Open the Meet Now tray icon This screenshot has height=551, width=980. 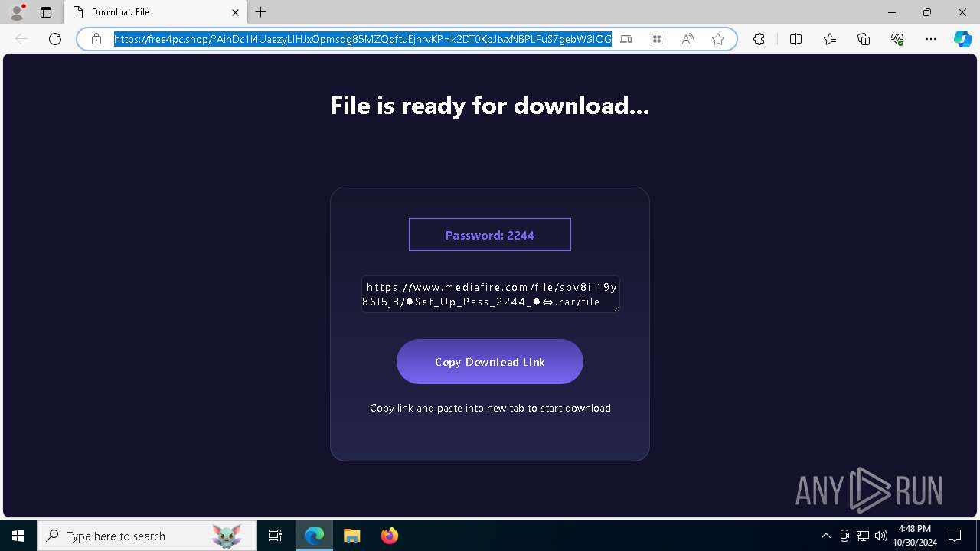(x=844, y=536)
